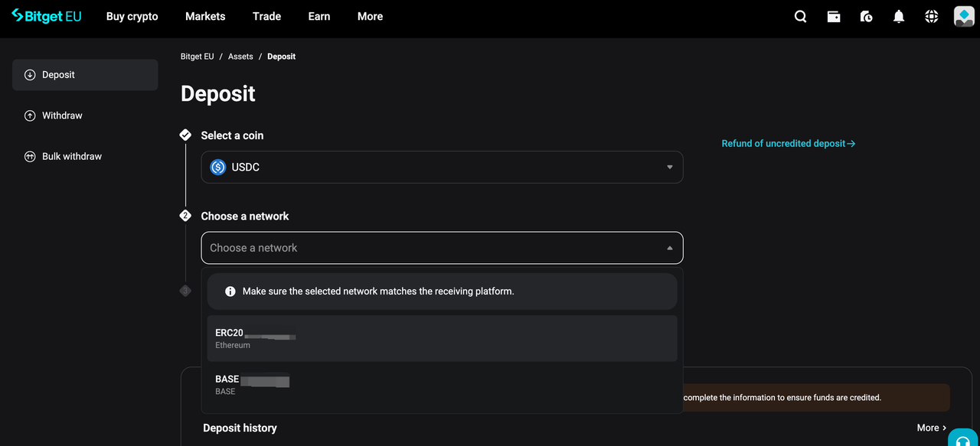This screenshot has width=980, height=446.
Task: Click the Choose a network heading above the field
Action: (245, 216)
